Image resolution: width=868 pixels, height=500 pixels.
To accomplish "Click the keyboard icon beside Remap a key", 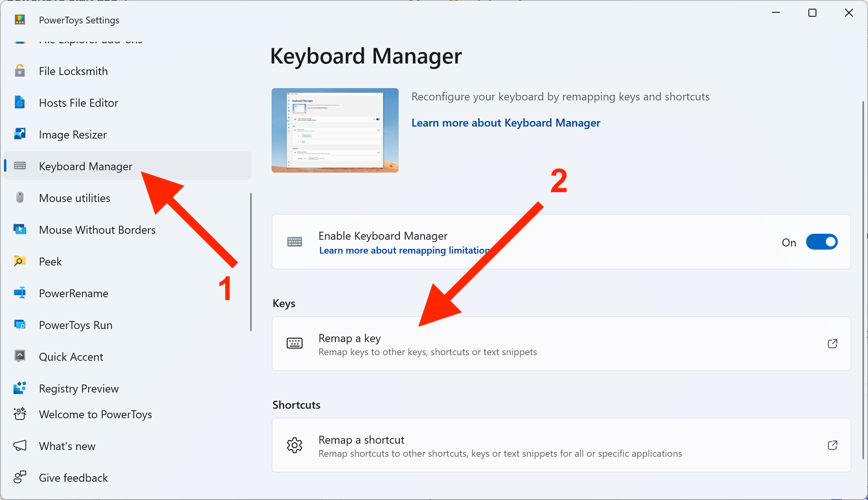I will click(295, 343).
